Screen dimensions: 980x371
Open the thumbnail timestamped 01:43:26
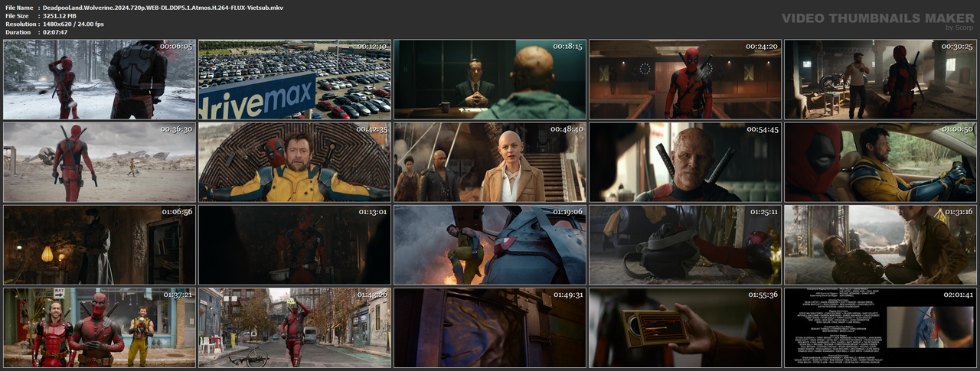click(x=295, y=327)
